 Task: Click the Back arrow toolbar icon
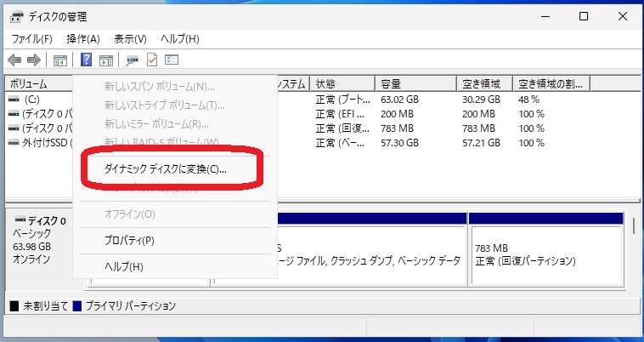(14, 60)
